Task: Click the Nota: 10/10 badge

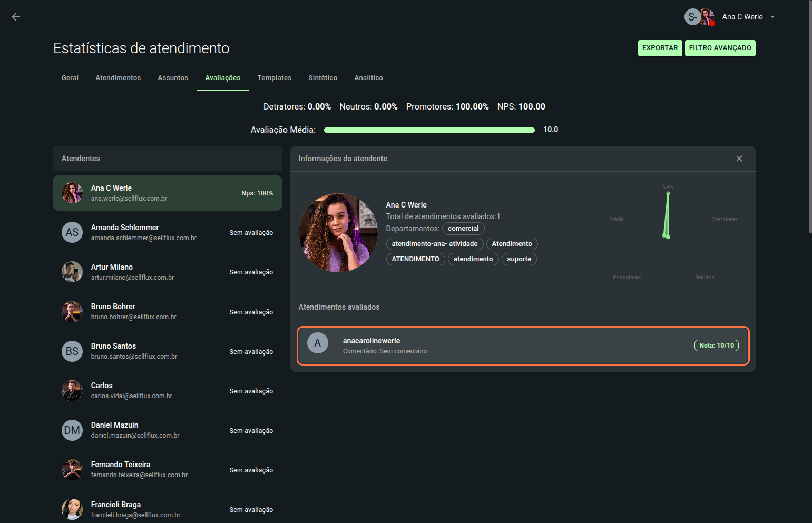Action: click(x=716, y=346)
